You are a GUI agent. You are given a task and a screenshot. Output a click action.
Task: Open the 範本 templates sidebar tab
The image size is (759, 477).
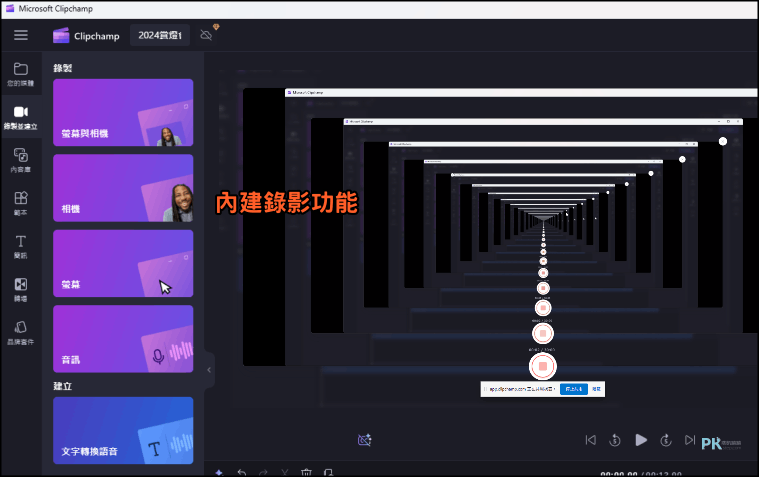tap(20, 203)
